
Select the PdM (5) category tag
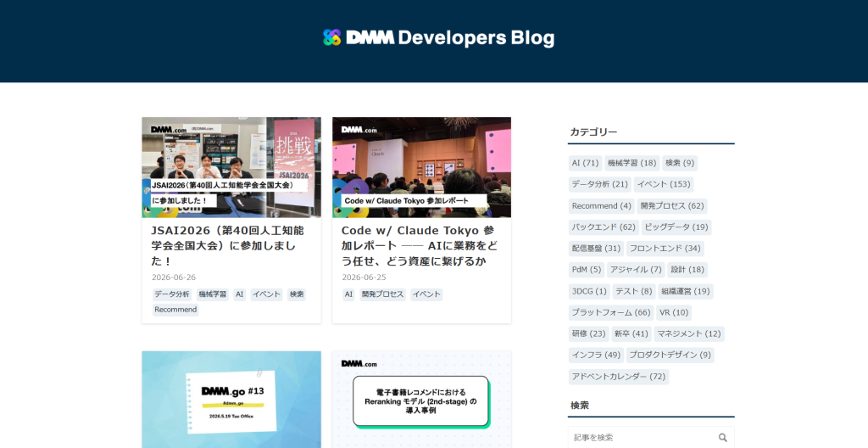click(587, 270)
